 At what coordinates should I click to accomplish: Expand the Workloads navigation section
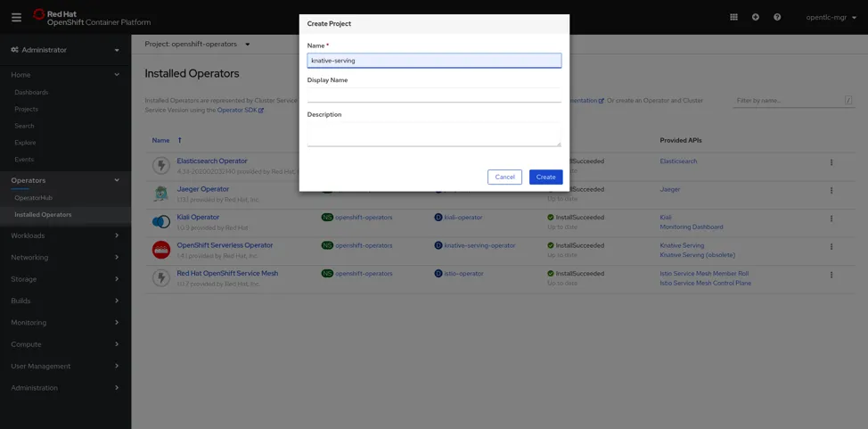65,235
